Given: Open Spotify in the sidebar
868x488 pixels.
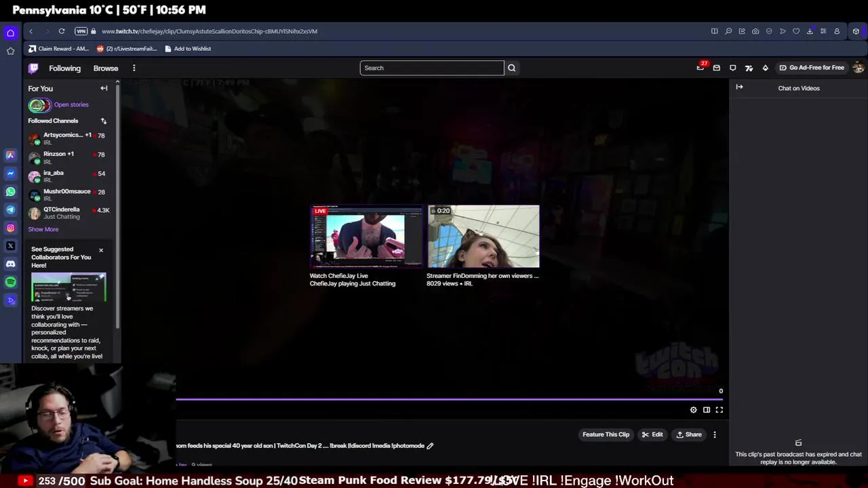Looking at the screenshot, I should [x=10, y=282].
